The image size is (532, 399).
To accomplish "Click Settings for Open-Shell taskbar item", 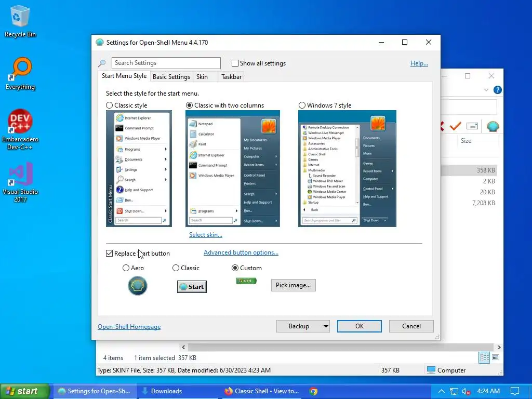I will pos(95,391).
